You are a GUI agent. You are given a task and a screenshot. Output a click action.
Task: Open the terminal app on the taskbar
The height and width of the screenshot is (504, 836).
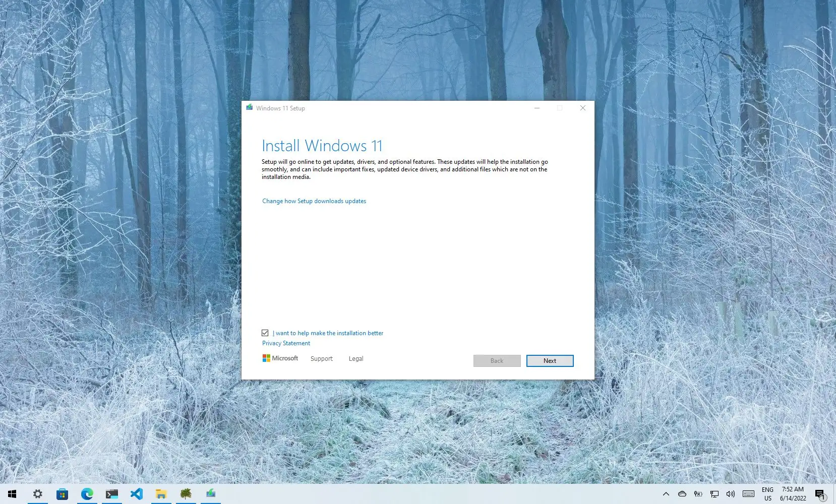click(112, 494)
